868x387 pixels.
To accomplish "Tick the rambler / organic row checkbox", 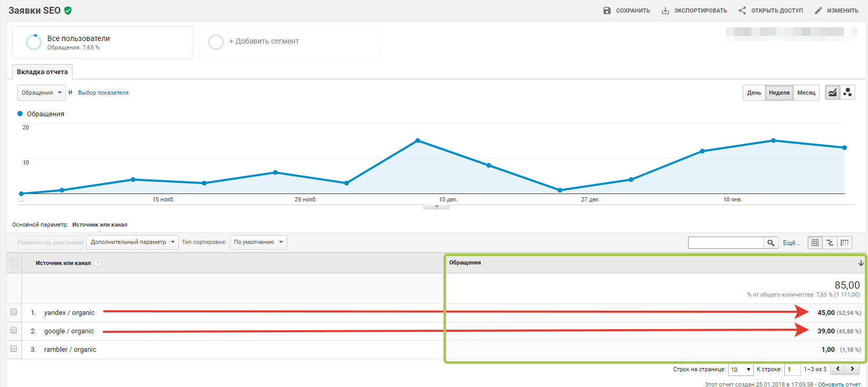I will pyautogui.click(x=14, y=349).
